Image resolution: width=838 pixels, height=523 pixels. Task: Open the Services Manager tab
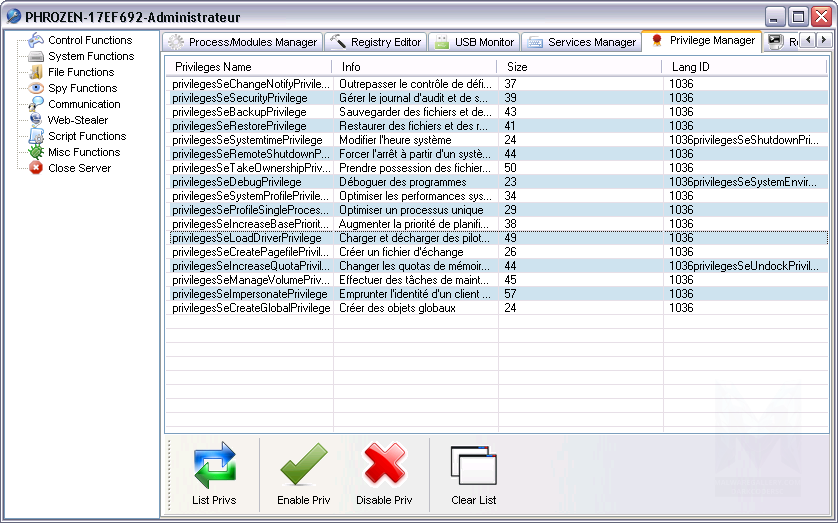(581, 42)
